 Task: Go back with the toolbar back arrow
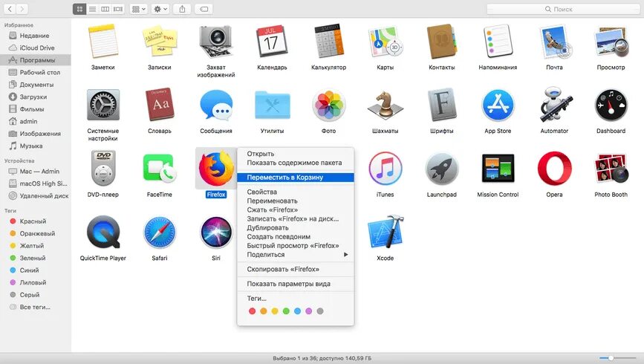click(10, 9)
